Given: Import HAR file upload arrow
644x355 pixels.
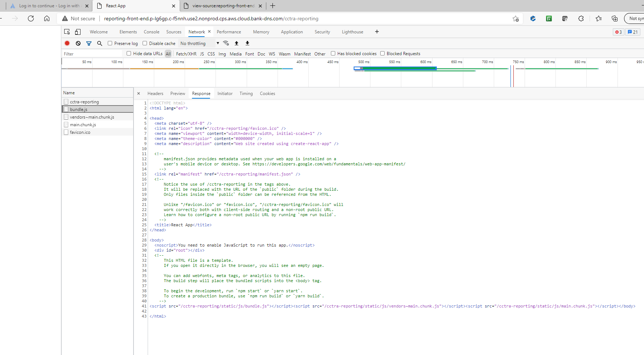Looking at the screenshot, I should click(237, 43).
